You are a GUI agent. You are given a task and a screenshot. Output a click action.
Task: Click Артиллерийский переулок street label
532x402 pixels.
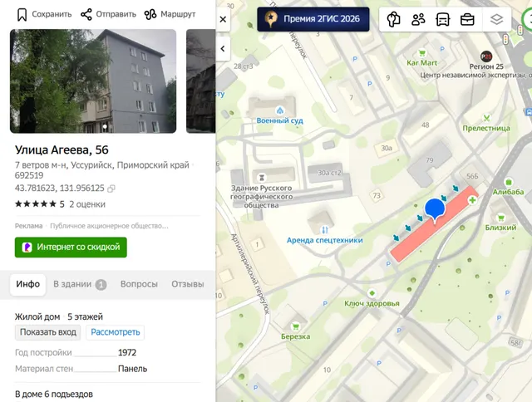click(249, 274)
